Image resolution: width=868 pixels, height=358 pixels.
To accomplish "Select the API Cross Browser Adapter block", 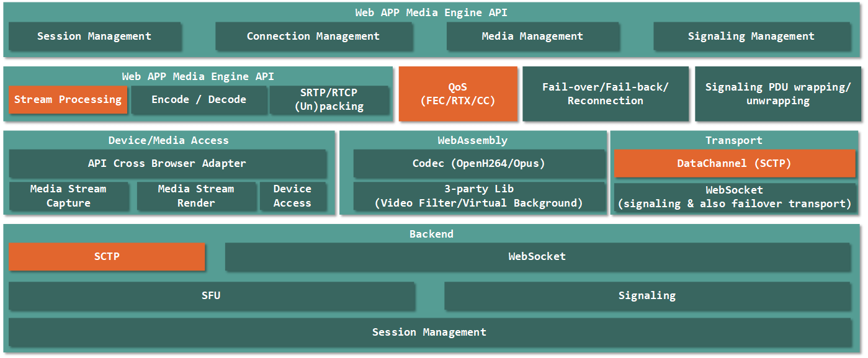I will tap(167, 164).
